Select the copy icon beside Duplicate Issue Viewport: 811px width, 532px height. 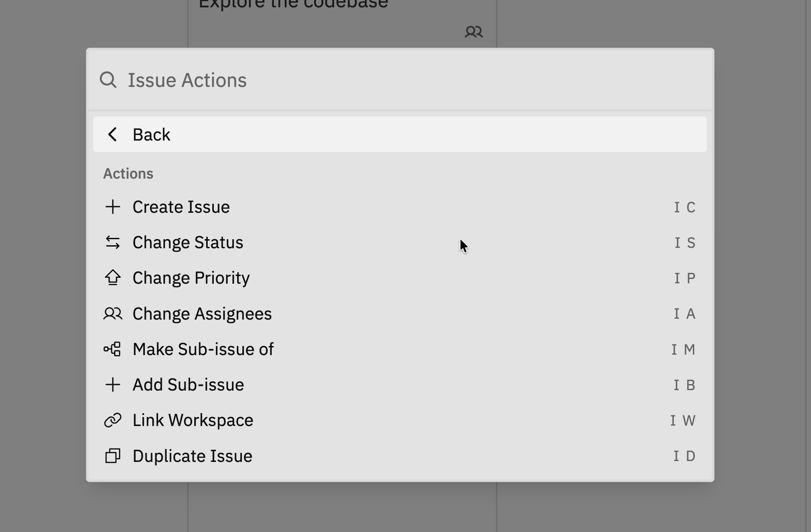pyautogui.click(x=113, y=455)
